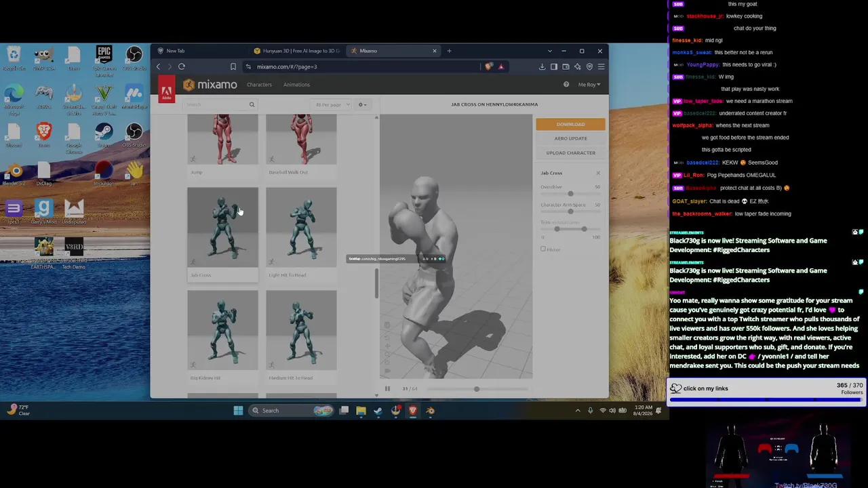Switch to the Hunyuan 3D tab
This screenshot has height=488, width=868.
(x=297, y=51)
